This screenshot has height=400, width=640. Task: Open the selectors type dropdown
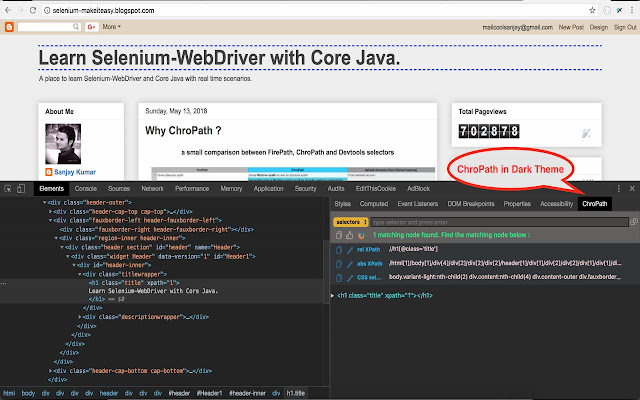tap(349, 222)
